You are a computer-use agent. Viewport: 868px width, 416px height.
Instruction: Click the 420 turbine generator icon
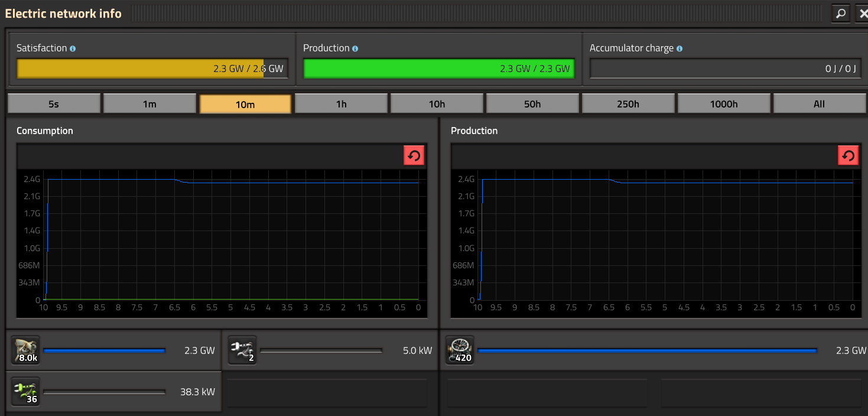click(x=460, y=350)
